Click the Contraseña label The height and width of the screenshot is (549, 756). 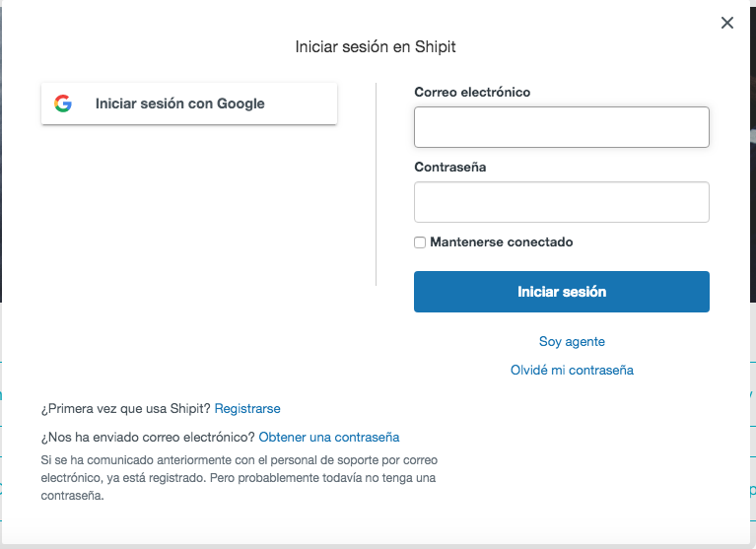pyautogui.click(x=449, y=168)
